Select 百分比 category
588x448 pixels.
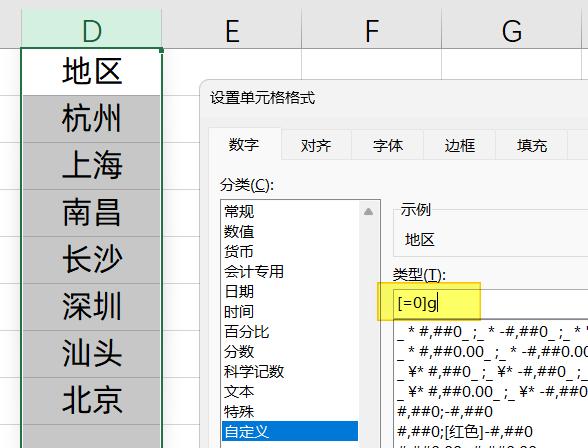[290, 332]
